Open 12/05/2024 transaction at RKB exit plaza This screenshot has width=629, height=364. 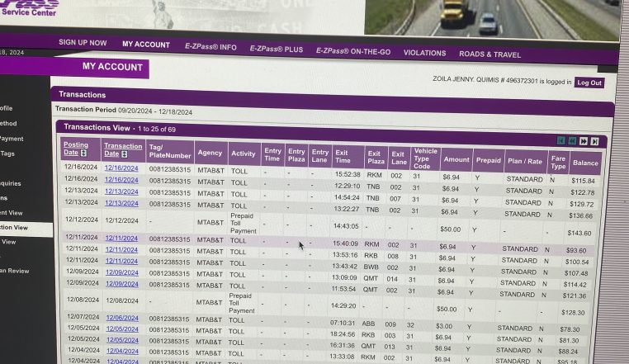(x=122, y=329)
